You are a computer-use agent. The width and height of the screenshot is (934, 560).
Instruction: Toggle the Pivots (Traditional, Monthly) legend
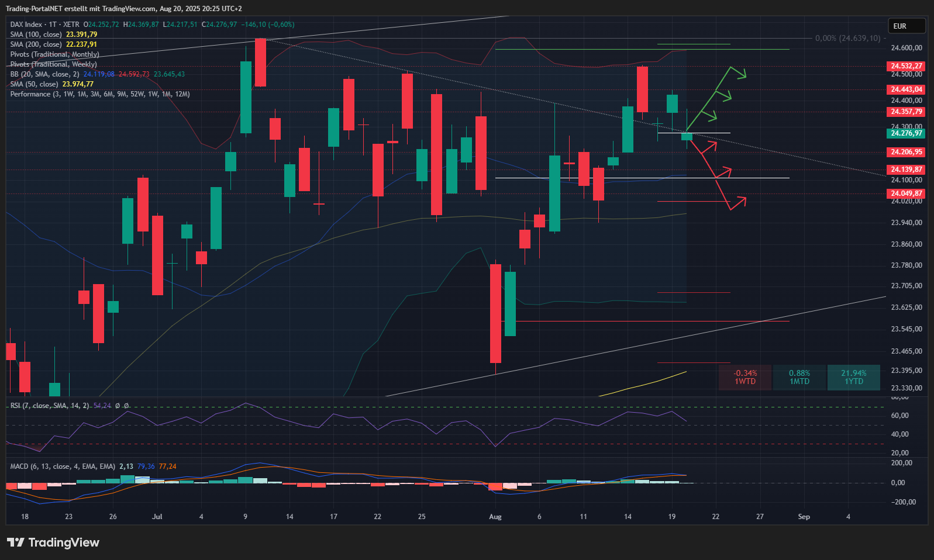[x=54, y=54]
